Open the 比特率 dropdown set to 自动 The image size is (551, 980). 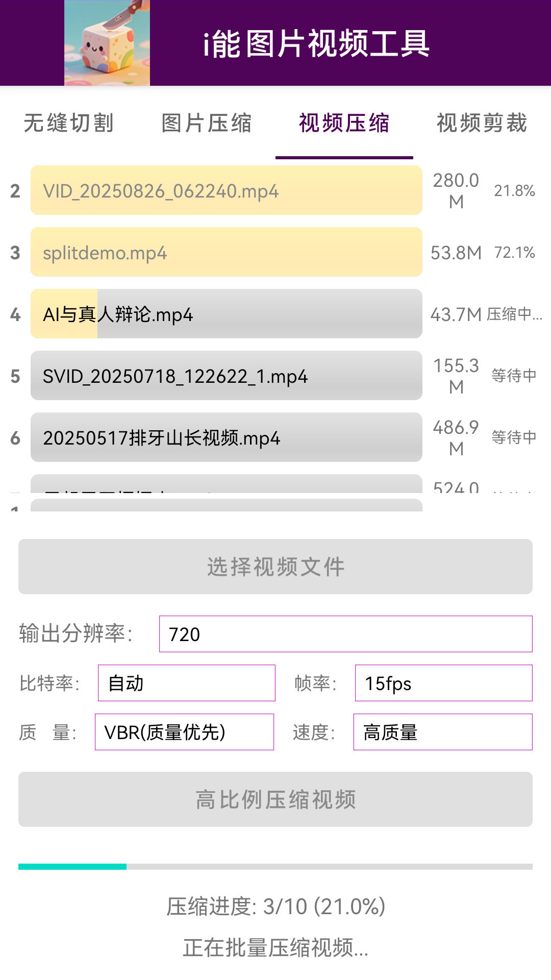186,682
